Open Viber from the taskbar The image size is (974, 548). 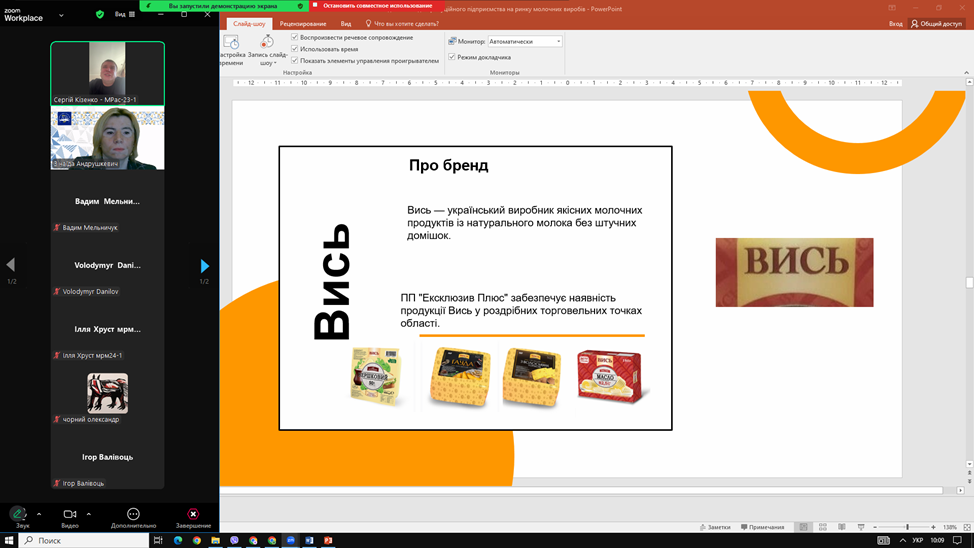coord(234,540)
